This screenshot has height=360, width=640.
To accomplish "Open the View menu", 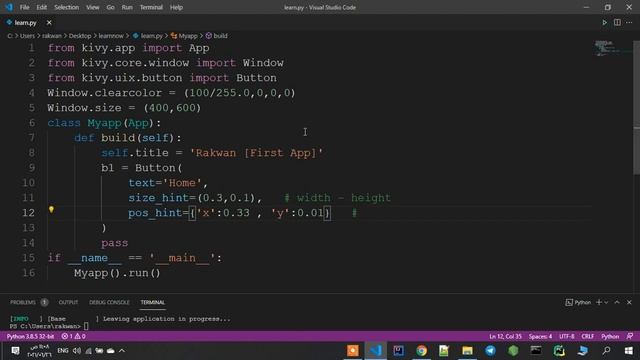I will (93, 7).
